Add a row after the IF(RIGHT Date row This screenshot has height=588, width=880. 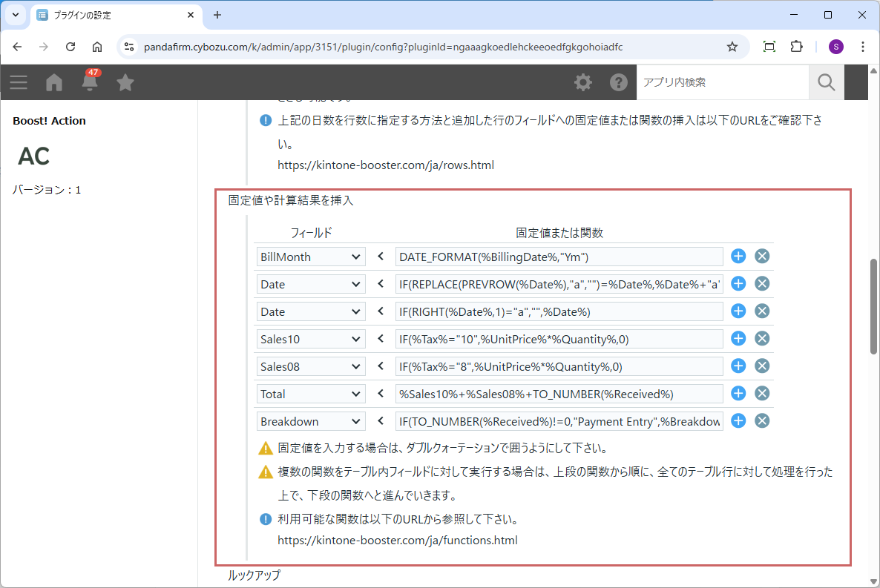[738, 311]
